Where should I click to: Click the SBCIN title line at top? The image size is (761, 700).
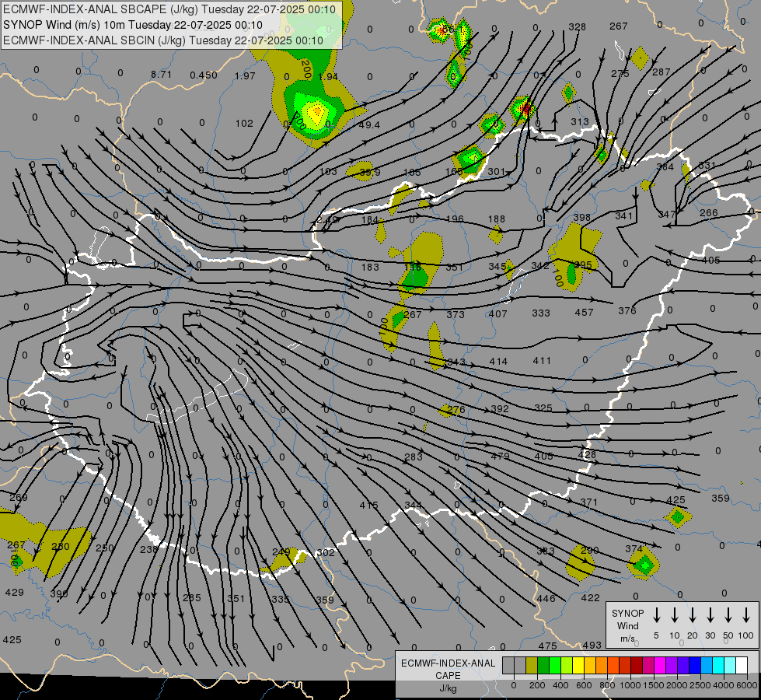pyautogui.click(x=163, y=40)
